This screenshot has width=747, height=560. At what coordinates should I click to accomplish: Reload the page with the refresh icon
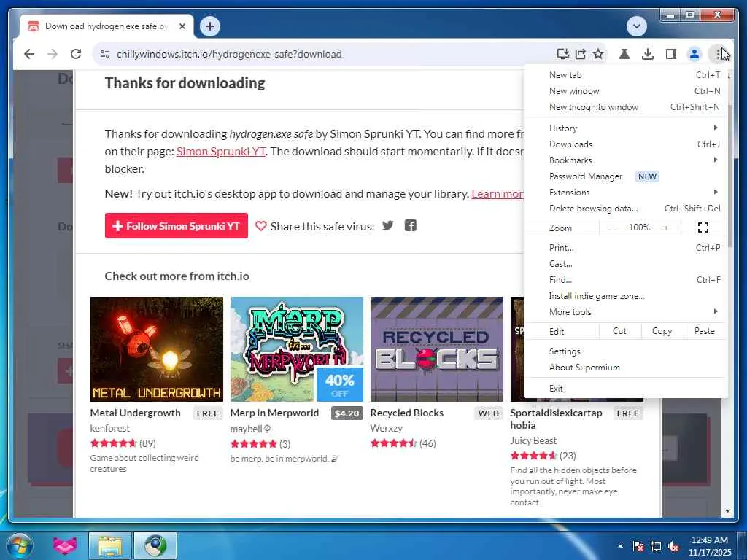click(x=76, y=54)
